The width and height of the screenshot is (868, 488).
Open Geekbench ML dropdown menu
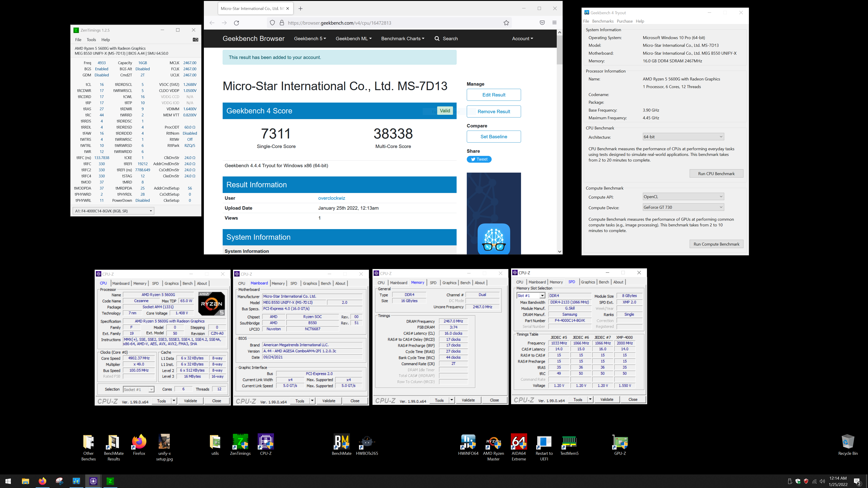[x=354, y=38]
